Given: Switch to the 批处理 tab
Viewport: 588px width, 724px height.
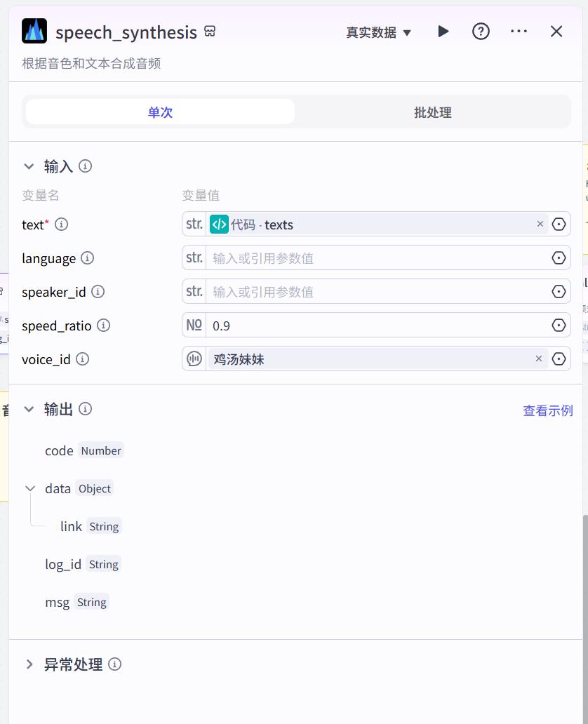Looking at the screenshot, I should 432,112.
